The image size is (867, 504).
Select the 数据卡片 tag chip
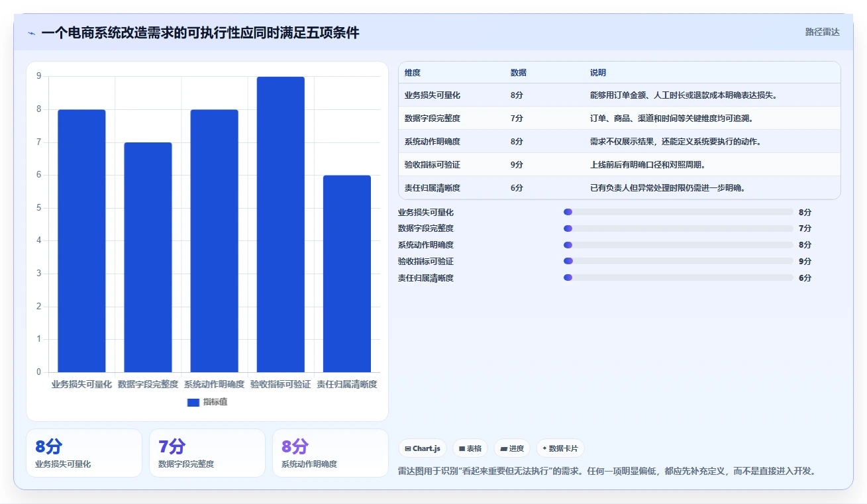(560, 448)
